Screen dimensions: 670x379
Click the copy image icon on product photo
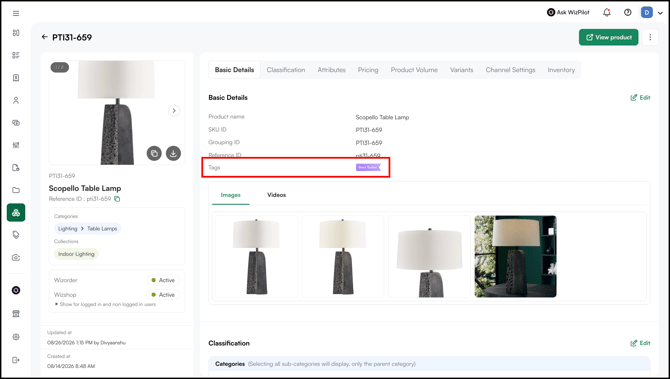click(154, 153)
